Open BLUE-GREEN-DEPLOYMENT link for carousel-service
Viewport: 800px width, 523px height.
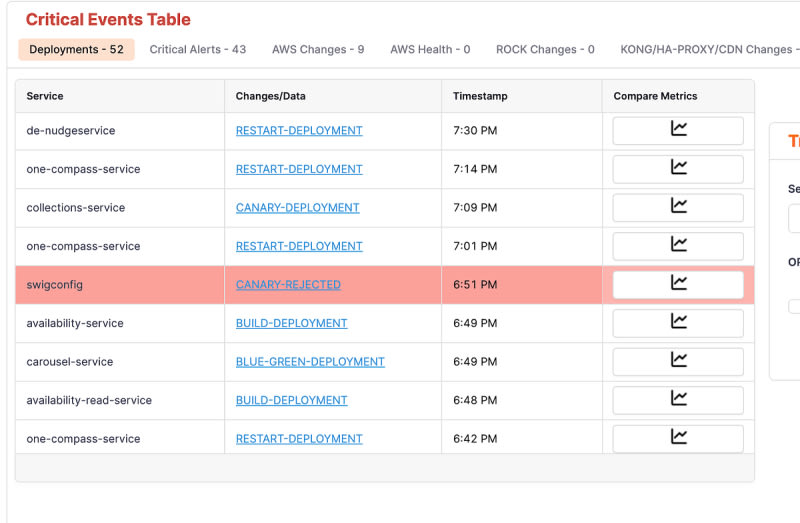point(310,362)
